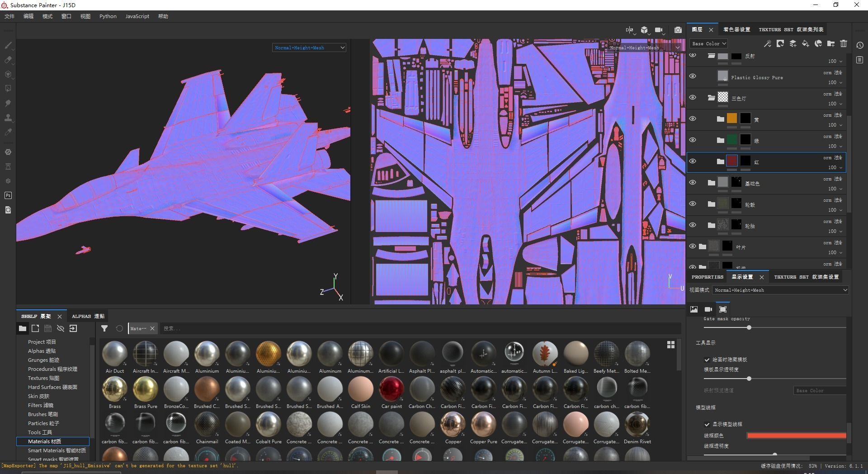Select the Smudge tool

[x=8, y=103]
